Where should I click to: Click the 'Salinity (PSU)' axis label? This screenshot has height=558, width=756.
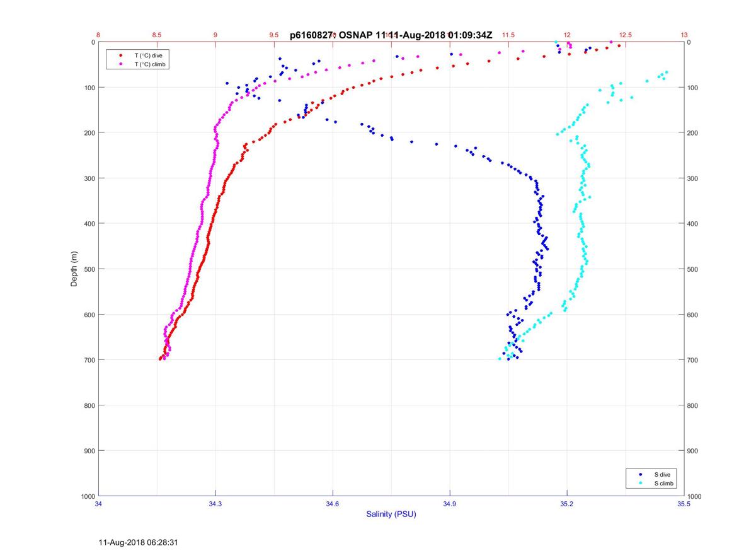click(391, 514)
